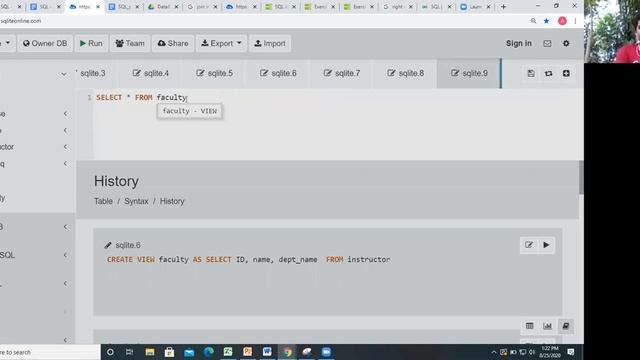
Task: Show the table view icon
Action: coord(529,326)
